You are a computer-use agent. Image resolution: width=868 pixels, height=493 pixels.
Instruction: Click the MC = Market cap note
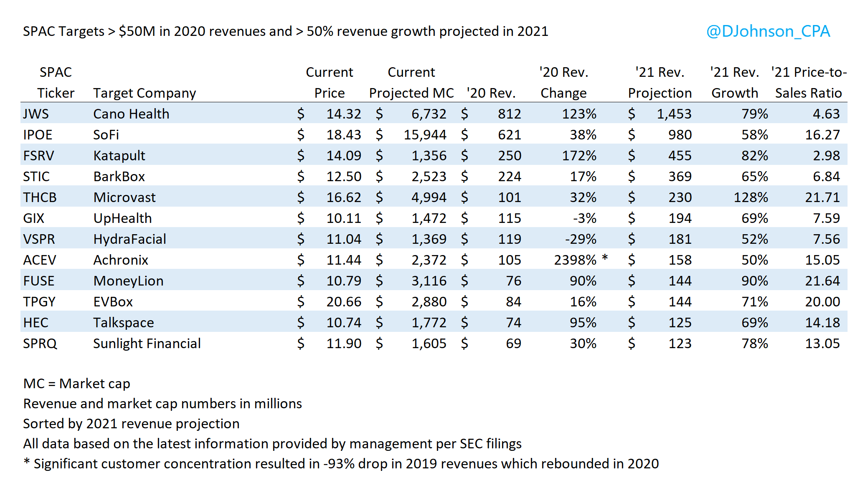click(77, 384)
